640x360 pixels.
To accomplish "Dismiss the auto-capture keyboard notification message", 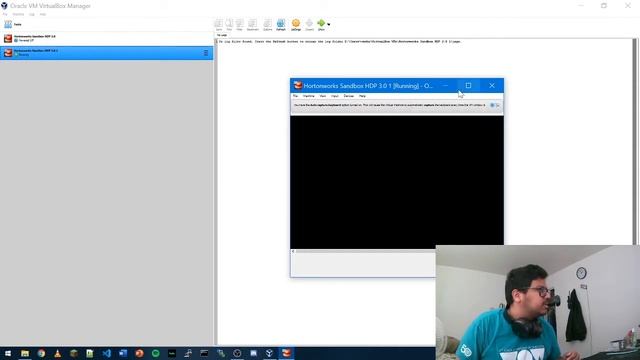I will [x=492, y=105].
